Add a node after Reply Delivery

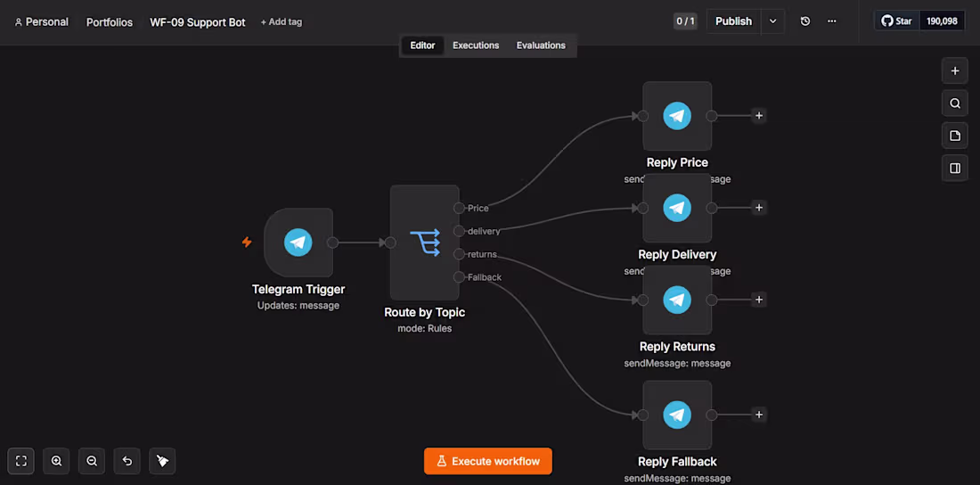(x=759, y=208)
